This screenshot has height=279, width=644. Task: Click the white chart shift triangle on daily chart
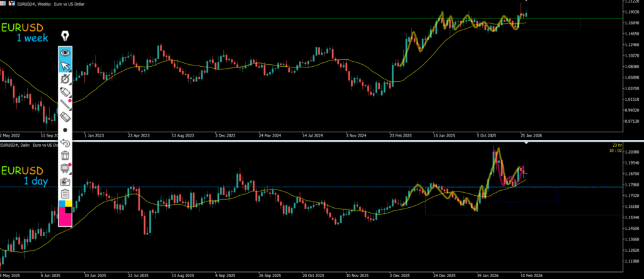click(526, 144)
